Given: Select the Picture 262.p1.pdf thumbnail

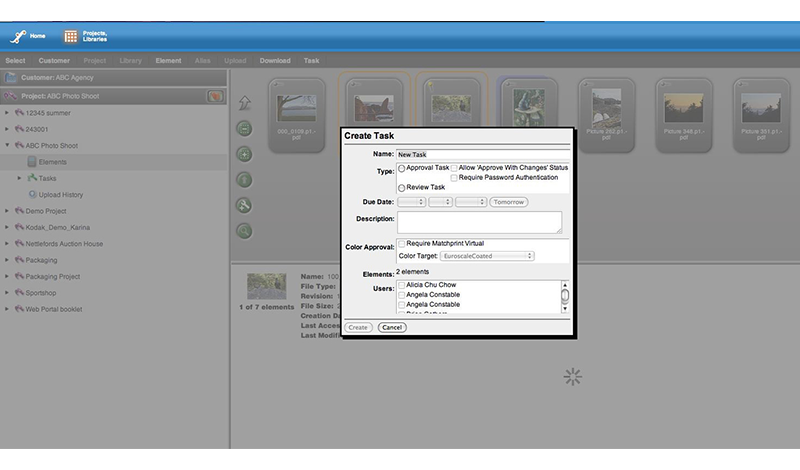Looking at the screenshot, I should click(606, 115).
